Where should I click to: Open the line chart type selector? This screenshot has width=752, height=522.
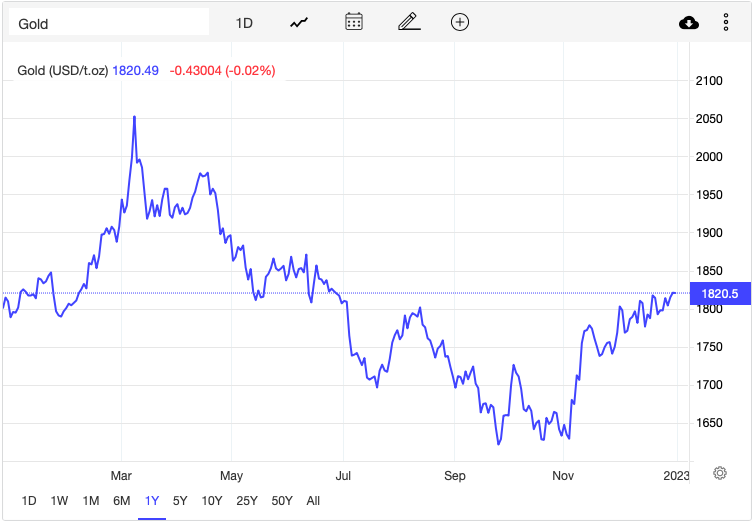299,23
